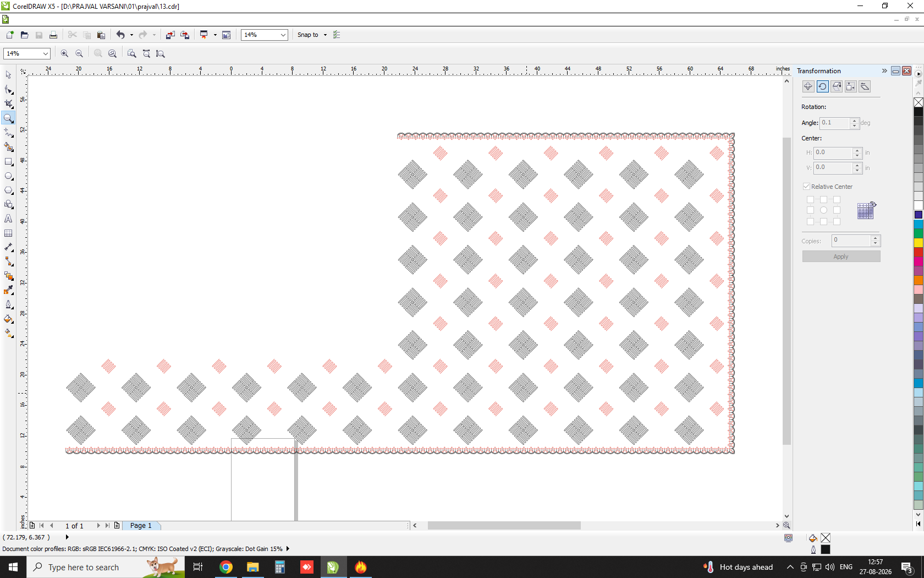Zoom to page
Image resolution: width=924 pixels, height=578 pixels.
131,53
